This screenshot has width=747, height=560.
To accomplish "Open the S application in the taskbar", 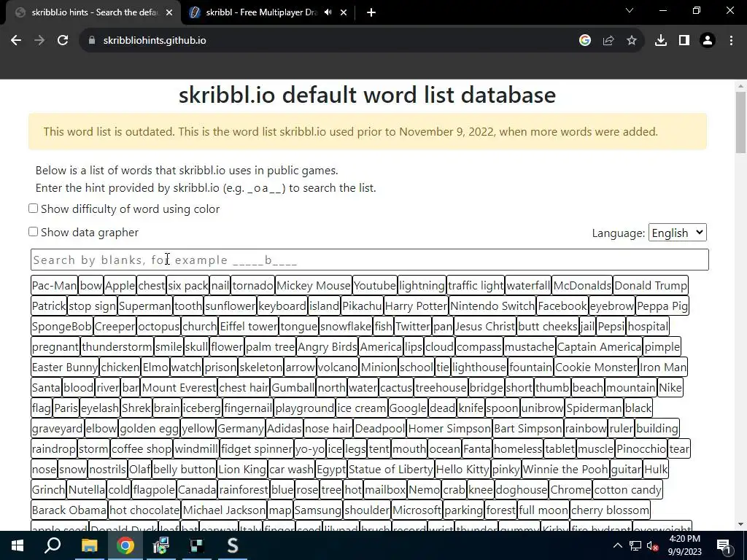I will point(233,545).
